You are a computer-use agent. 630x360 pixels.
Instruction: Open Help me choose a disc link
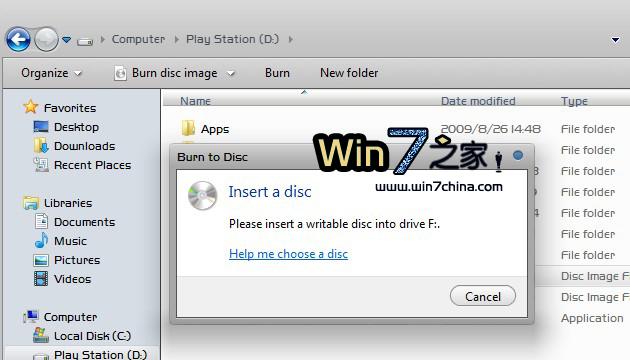tap(288, 254)
